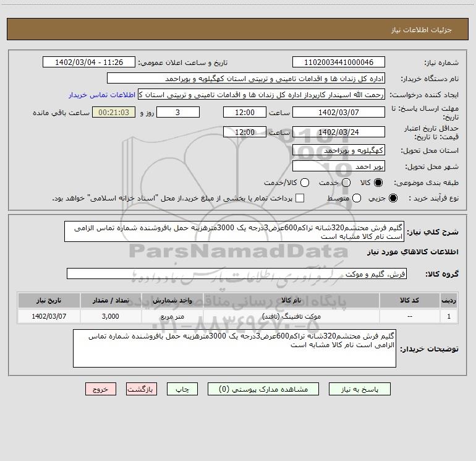Select the متوسط purchase type radio
The height and width of the screenshot is (461, 476).
[357, 199]
